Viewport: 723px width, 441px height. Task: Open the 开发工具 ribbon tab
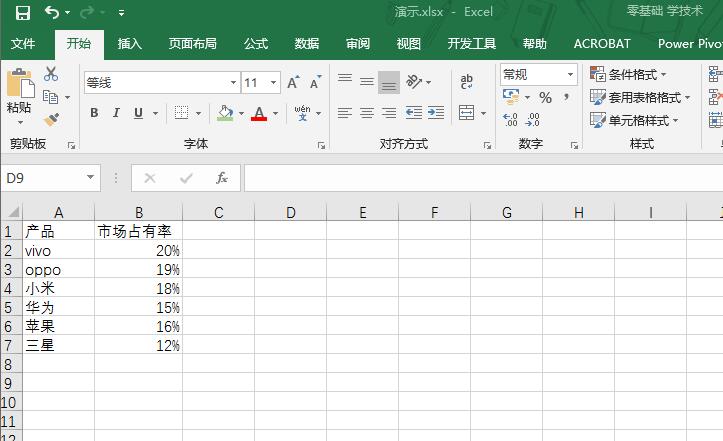click(x=471, y=44)
